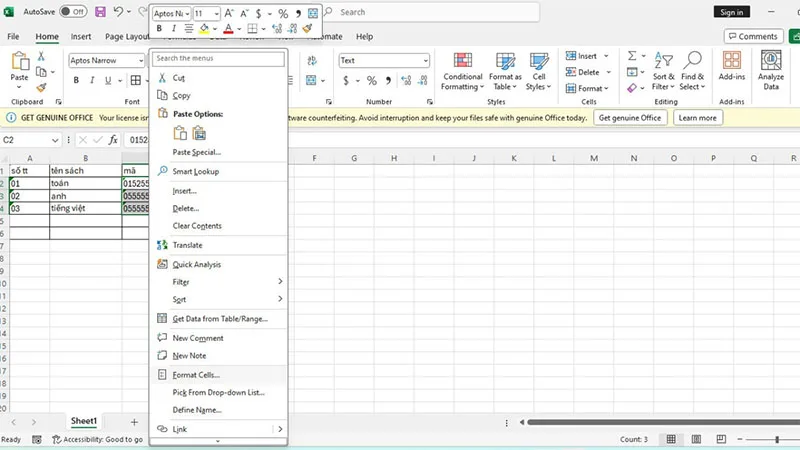Click fill color bucket in mini toolbar
Screen dimensions: 800x450
[204, 29]
